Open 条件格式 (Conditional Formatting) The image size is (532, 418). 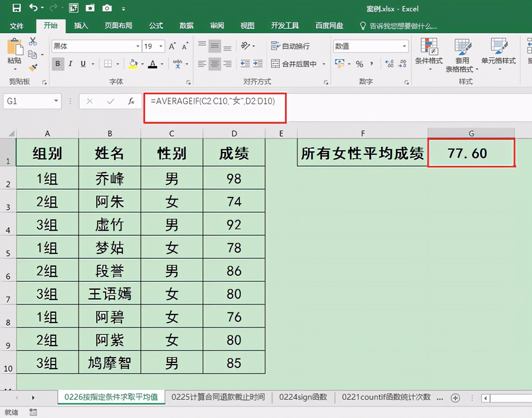coord(429,55)
